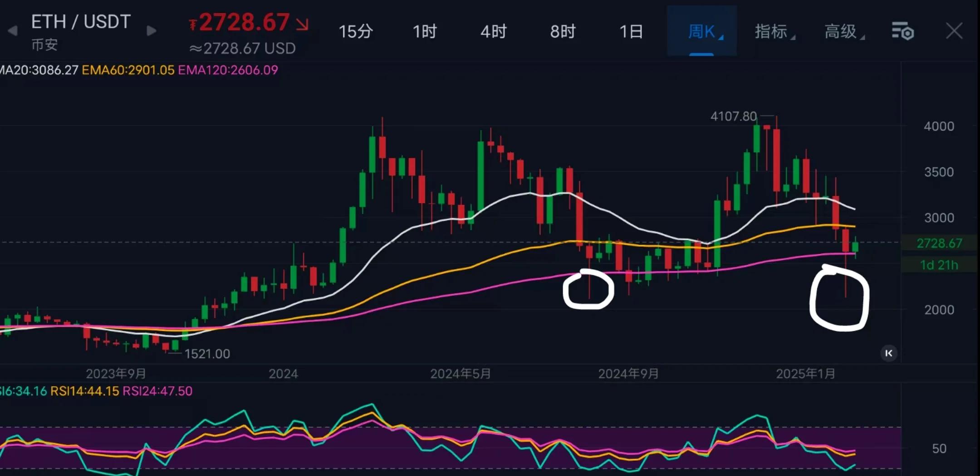The image size is (980, 476).
Task: Select the 15分 timeframe
Action: (356, 31)
